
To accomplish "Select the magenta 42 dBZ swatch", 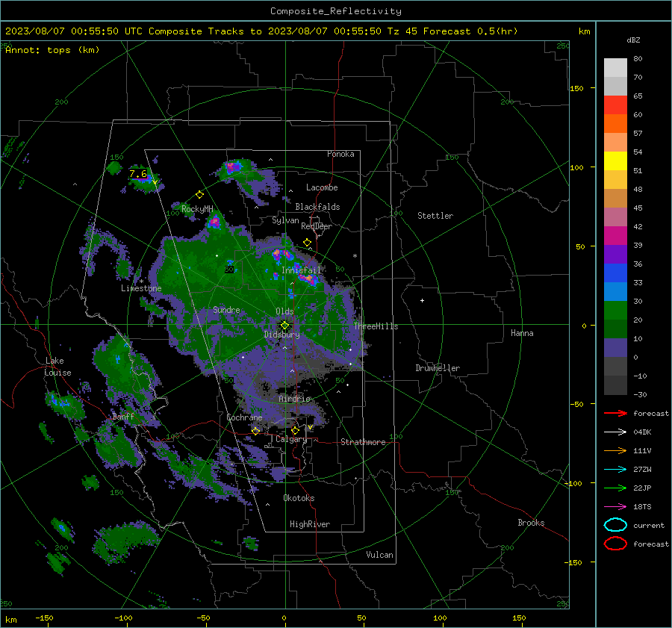I will pyautogui.click(x=615, y=235).
